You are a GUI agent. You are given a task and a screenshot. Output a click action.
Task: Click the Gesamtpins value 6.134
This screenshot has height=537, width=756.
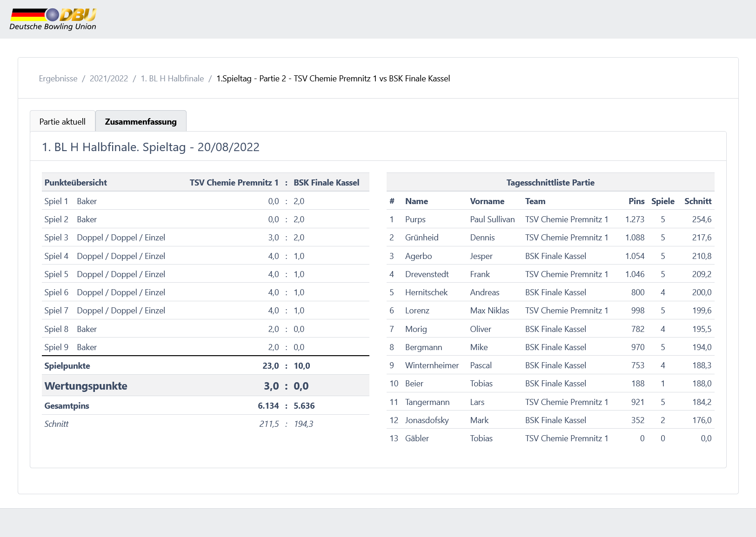pos(268,406)
